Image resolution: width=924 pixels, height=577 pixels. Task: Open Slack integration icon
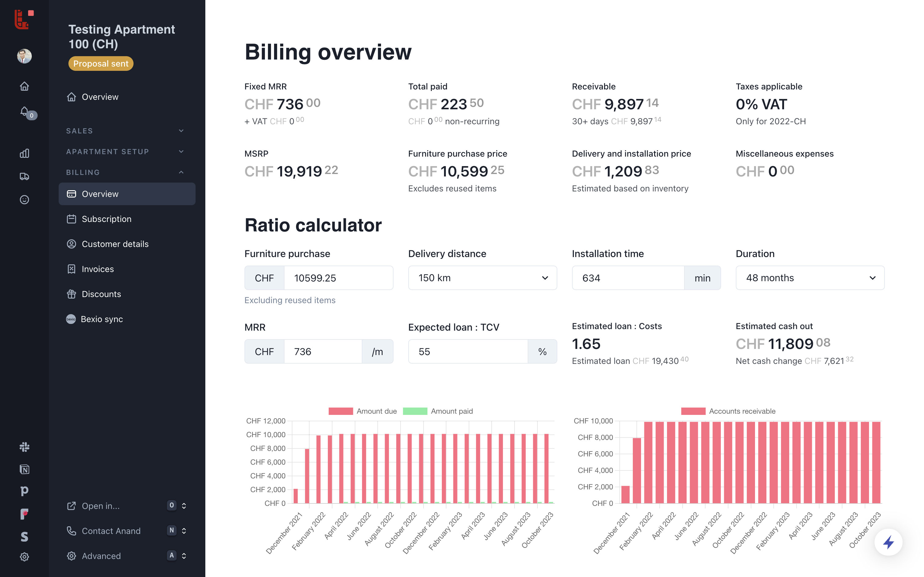[24, 447]
